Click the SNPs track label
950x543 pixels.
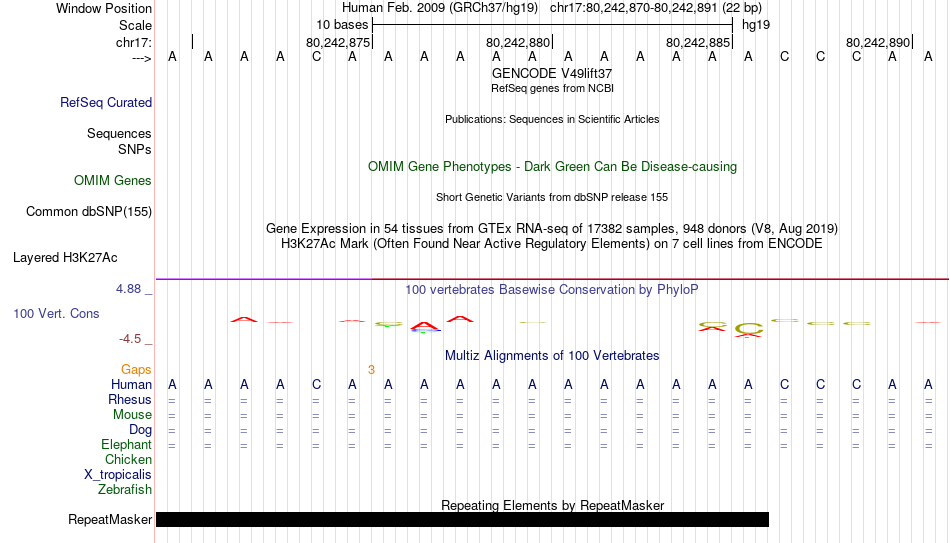[x=135, y=149]
